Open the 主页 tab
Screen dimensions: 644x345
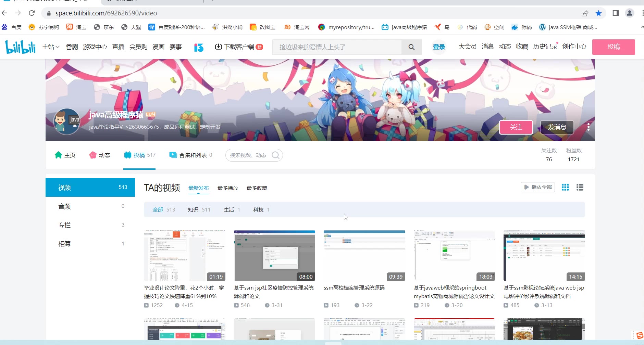click(65, 155)
